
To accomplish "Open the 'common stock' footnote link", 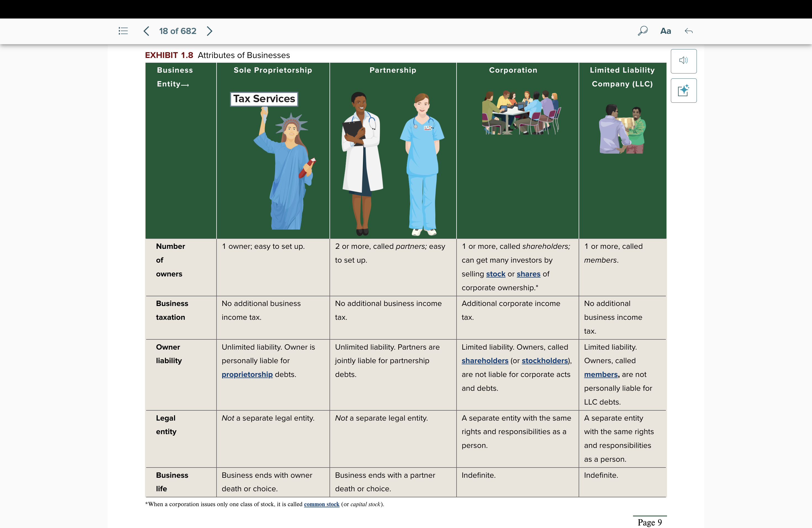I will click(321, 504).
